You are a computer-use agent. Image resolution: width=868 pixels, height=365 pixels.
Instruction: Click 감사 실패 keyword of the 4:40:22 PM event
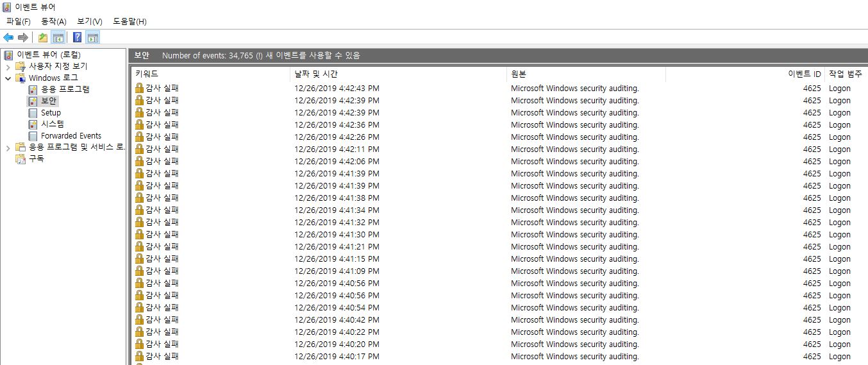pos(162,332)
